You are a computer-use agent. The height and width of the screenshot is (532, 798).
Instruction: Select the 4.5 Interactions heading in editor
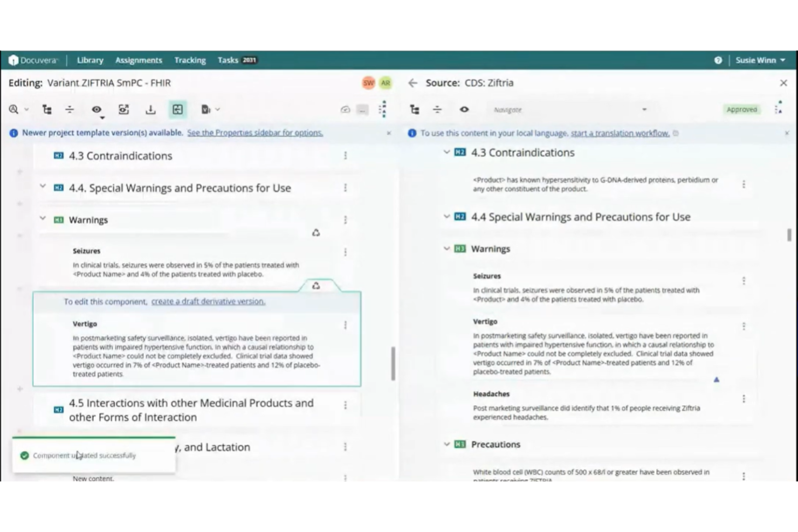[x=191, y=410]
